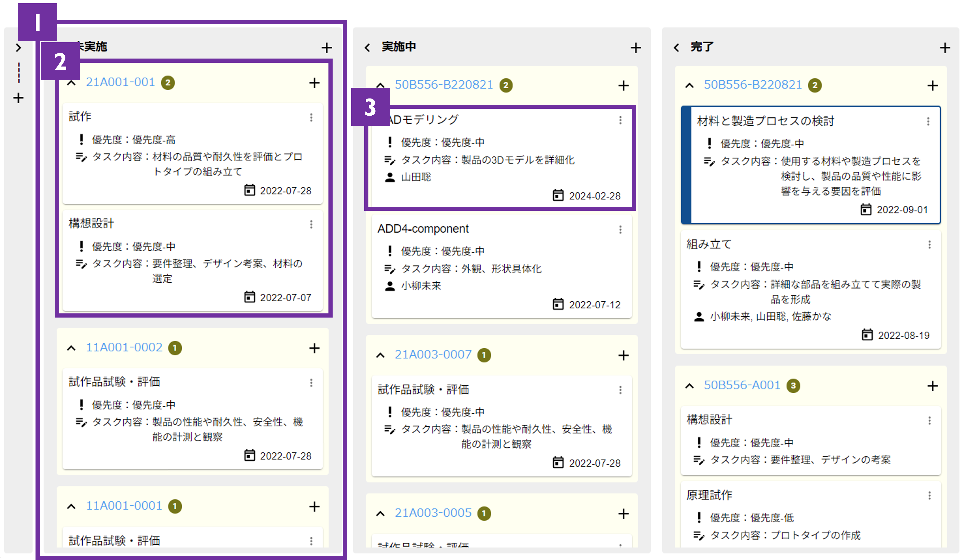962x560 pixels.
Task: Collapse the 完了 column
Action: point(676,48)
